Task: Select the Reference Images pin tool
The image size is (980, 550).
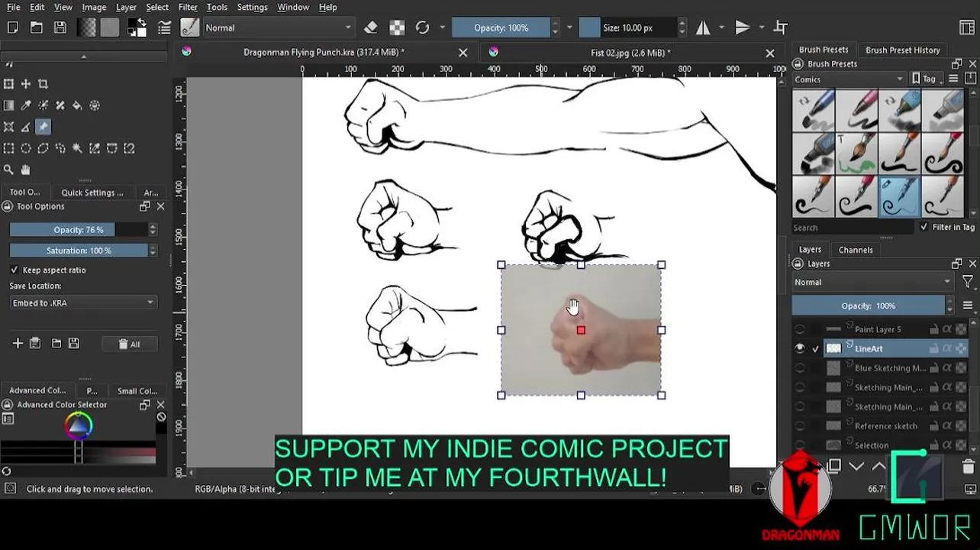Action: (43, 127)
